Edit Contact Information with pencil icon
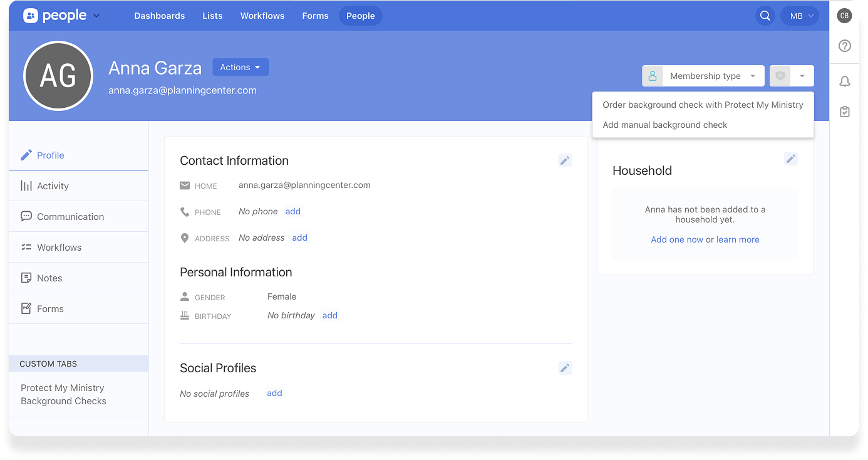This screenshot has width=868, height=460. [565, 160]
